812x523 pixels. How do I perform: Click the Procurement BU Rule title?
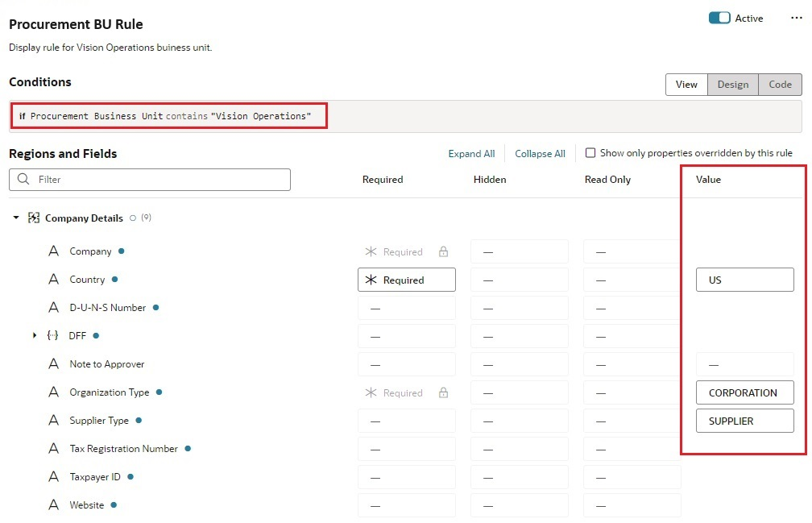pyautogui.click(x=76, y=24)
